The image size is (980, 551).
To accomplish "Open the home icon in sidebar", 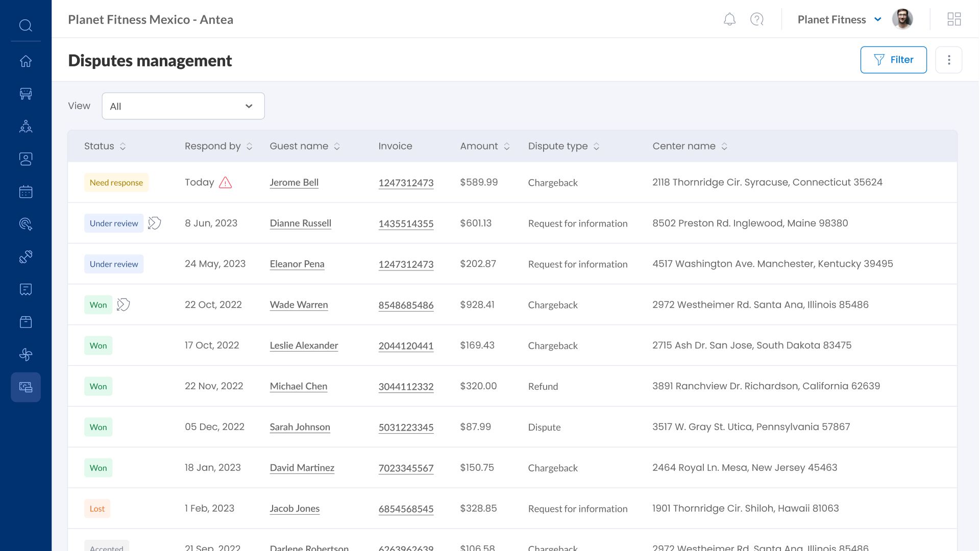I will [x=26, y=61].
